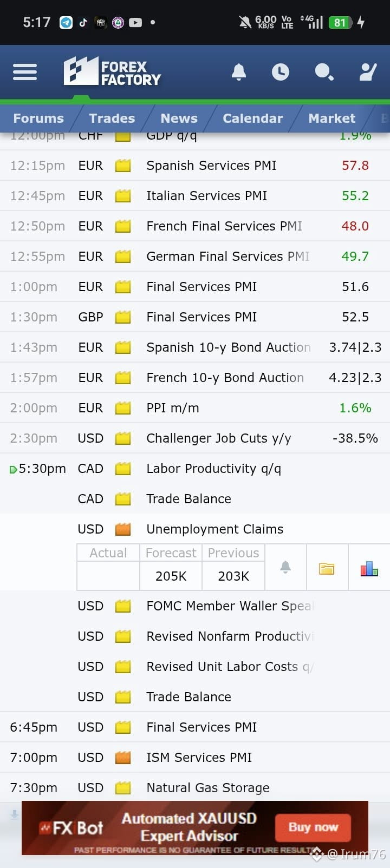Expand ISM Services PMI event
390x868 pixels.
[195, 758]
